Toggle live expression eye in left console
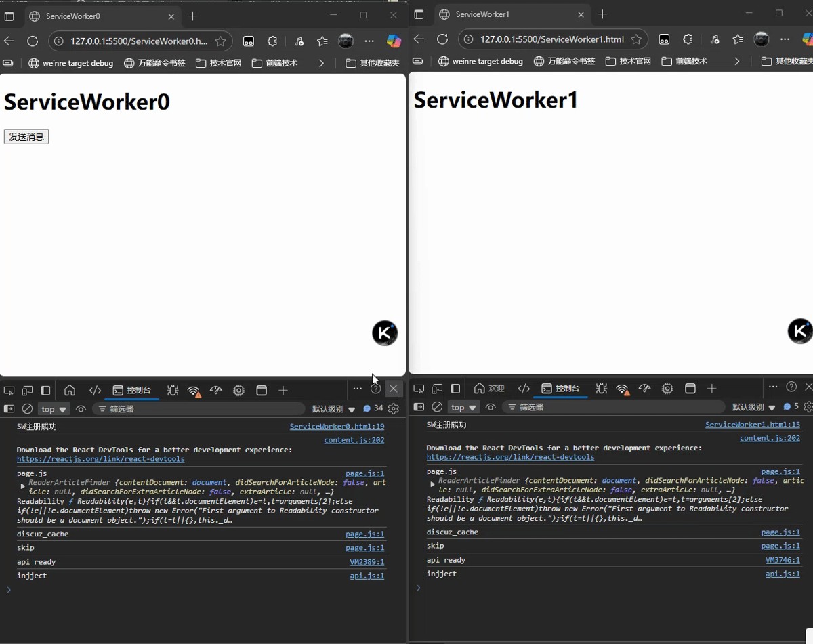Viewport: 813px width, 644px height. pyautogui.click(x=81, y=409)
